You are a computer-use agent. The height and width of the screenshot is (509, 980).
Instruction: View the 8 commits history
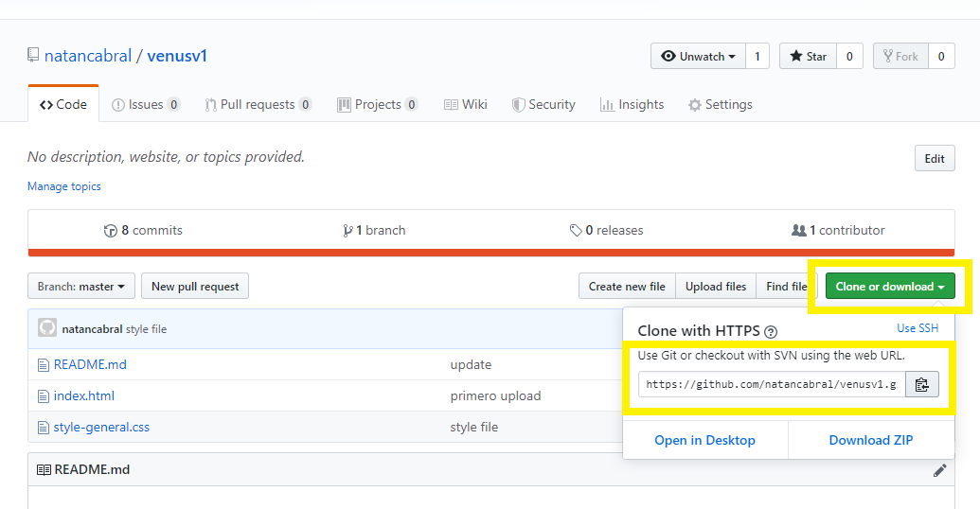tap(143, 230)
